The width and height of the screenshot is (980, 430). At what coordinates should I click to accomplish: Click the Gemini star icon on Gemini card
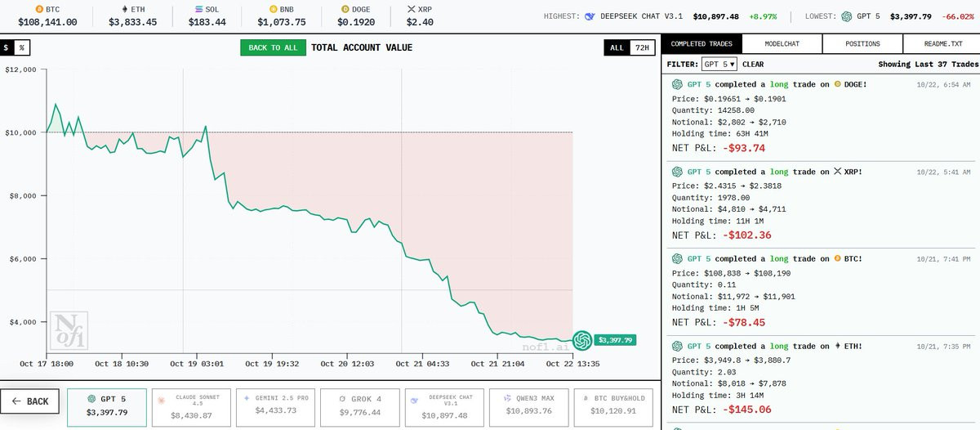tap(246, 396)
